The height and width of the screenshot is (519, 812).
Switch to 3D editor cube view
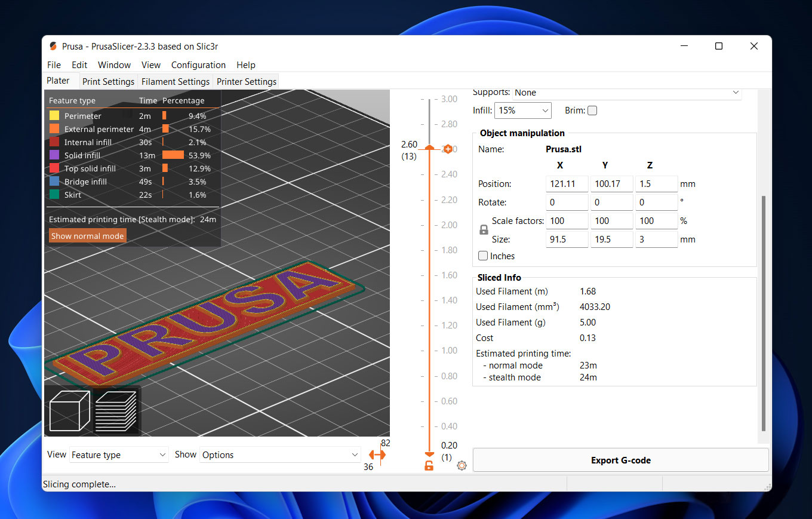click(69, 411)
